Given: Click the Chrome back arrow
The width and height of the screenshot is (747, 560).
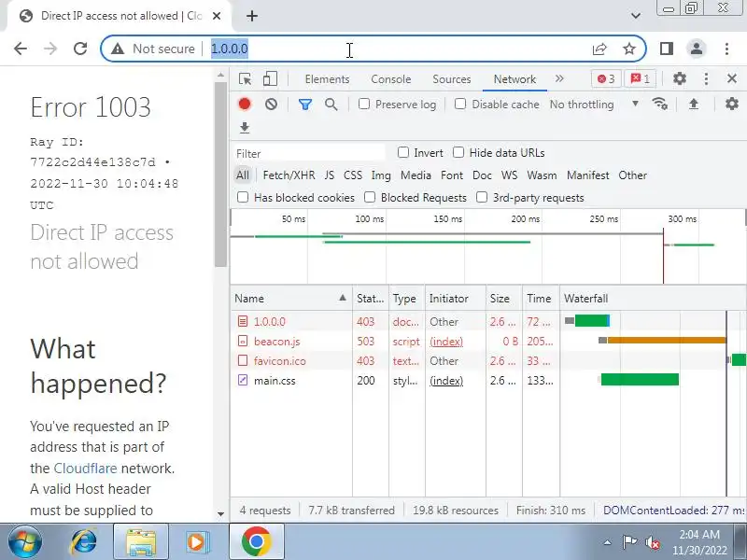Looking at the screenshot, I should click(x=21, y=49).
